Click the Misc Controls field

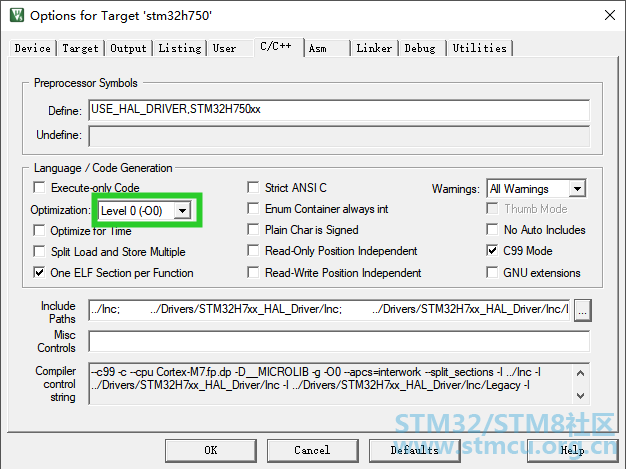(339, 341)
